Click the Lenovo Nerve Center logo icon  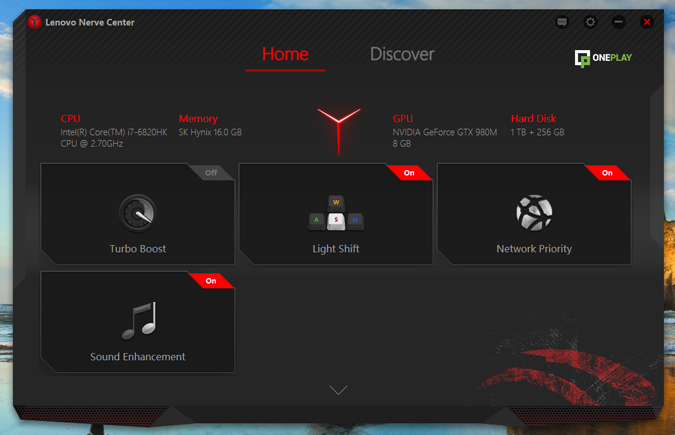(34, 22)
